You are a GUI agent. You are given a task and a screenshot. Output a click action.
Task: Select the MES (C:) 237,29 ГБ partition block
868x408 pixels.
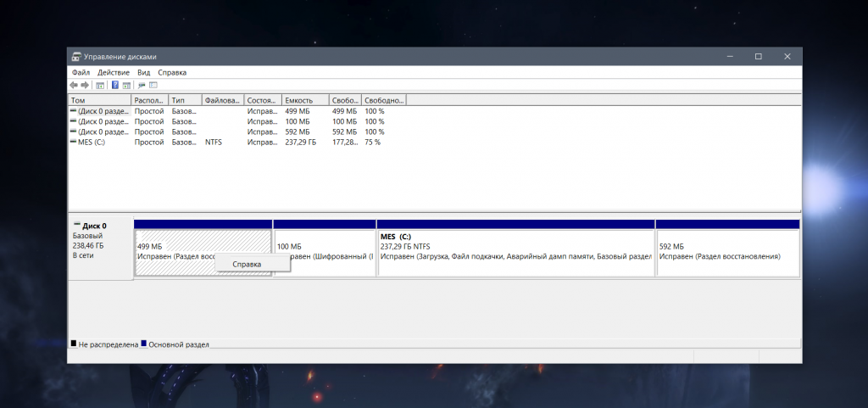pyautogui.click(x=515, y=252)
